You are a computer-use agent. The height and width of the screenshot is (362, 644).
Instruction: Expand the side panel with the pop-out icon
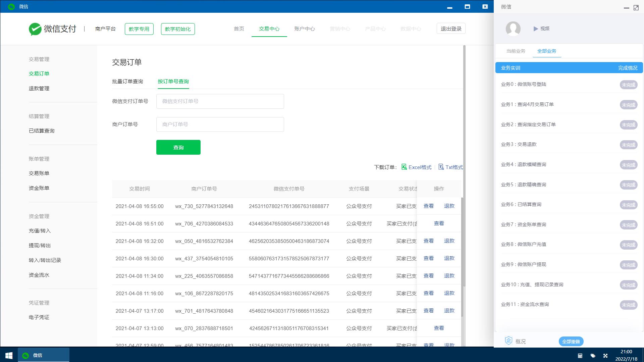tap(636, 8)
